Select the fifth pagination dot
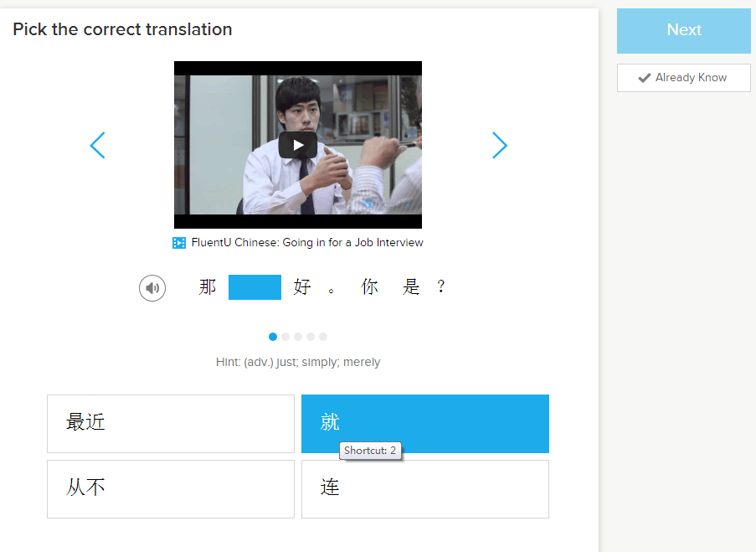 [x=323, y=337]
